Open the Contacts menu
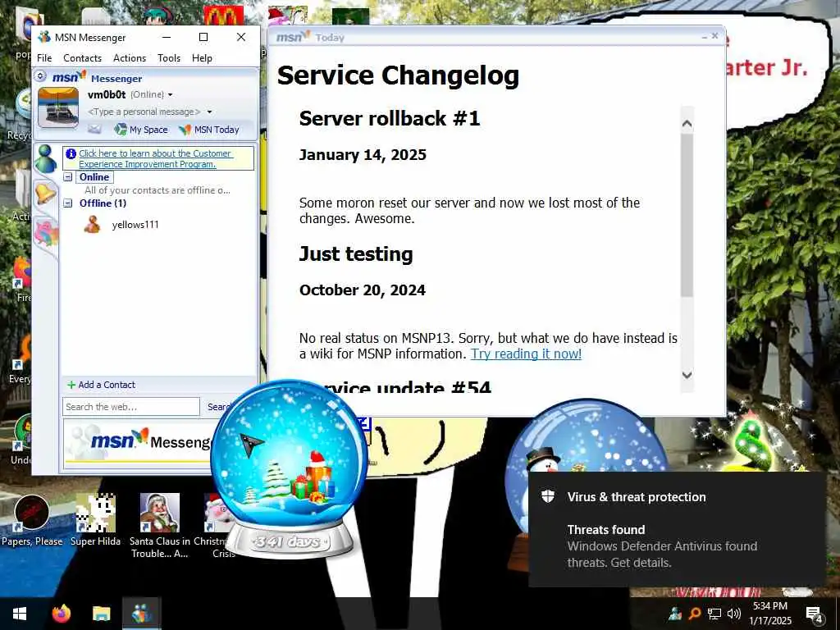 click(82, 58)
